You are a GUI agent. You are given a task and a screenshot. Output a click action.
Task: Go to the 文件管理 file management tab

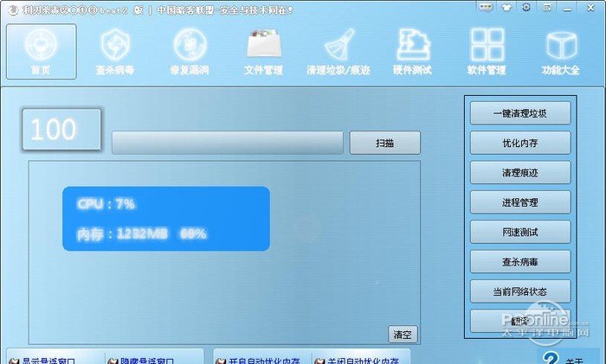pyautogui.click(x=263, y=52)
